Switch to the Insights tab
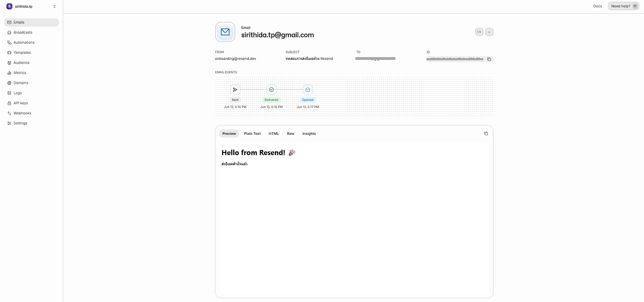Image resolution: width=644 pixels, height=302 pixels. 309,134
